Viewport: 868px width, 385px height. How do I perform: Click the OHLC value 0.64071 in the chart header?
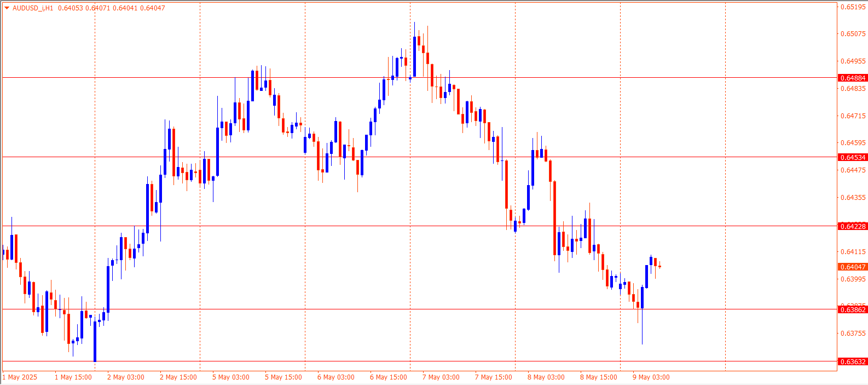coord(97,8)
